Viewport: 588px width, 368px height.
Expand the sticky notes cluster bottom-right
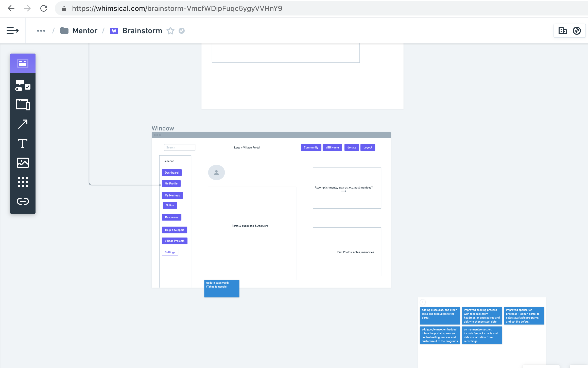pyautogui.click(x=423, y=302)
